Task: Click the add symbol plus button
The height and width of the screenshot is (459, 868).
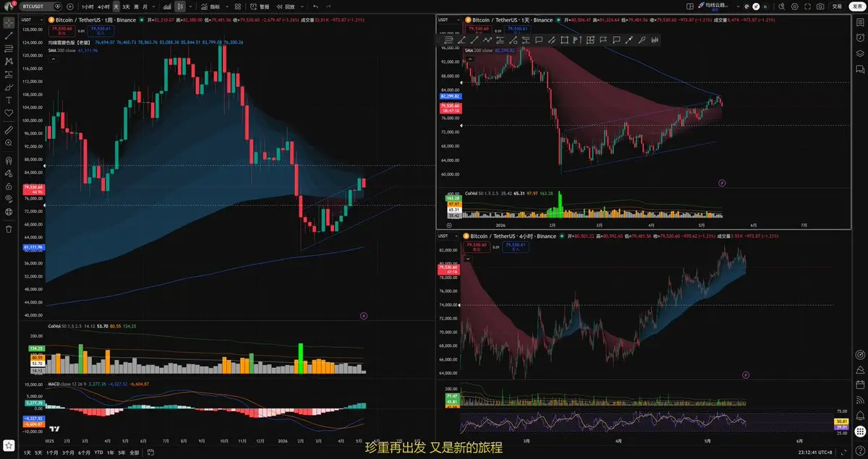Action: [70, 7]
